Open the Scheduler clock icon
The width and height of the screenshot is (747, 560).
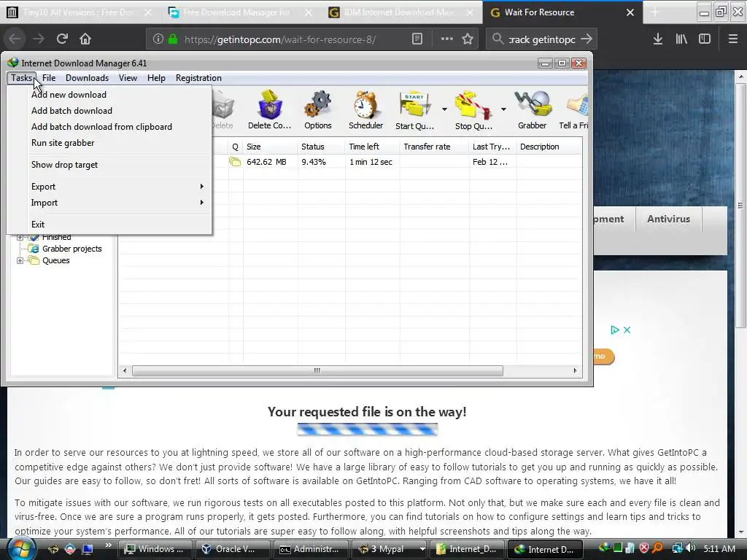(365, 105)
